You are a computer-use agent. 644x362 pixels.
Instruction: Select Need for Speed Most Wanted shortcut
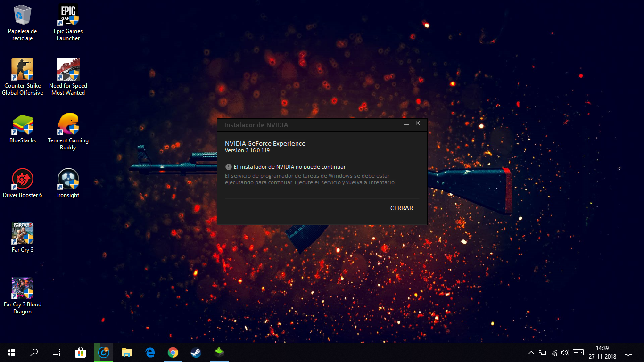pyautogui.click(x=68, y=77)
